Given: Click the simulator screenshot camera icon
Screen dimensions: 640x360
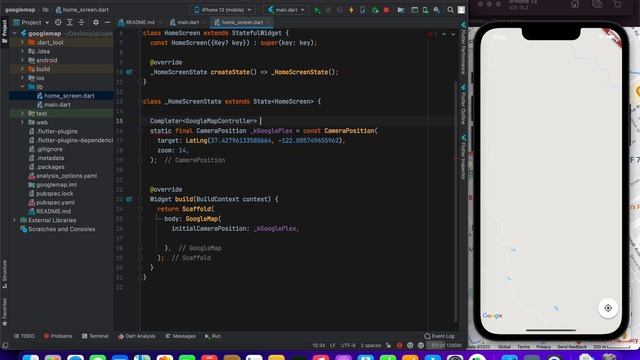Looking at the screenshot, I should pyautogui.click(x=597, y=4).
